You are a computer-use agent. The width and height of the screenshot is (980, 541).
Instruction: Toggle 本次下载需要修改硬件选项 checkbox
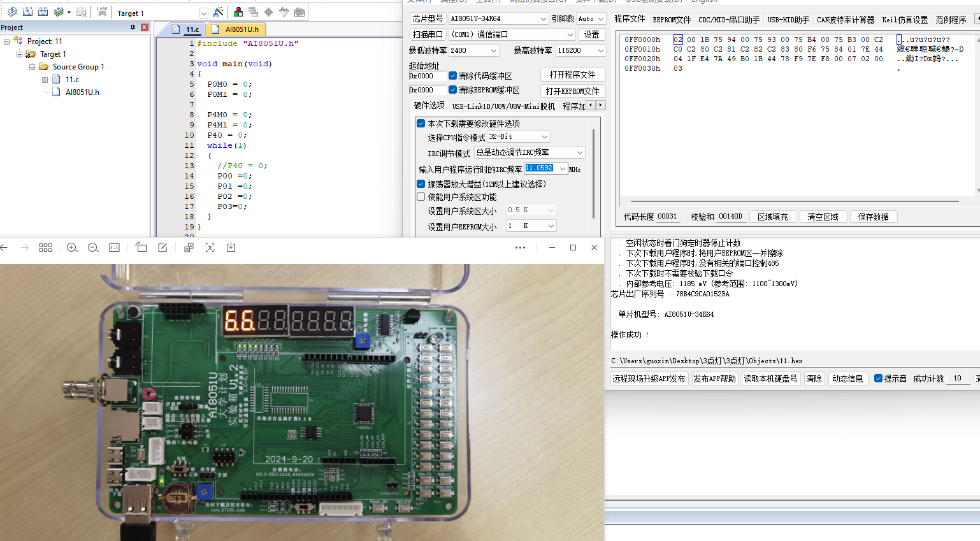click(x=421, y=124)
